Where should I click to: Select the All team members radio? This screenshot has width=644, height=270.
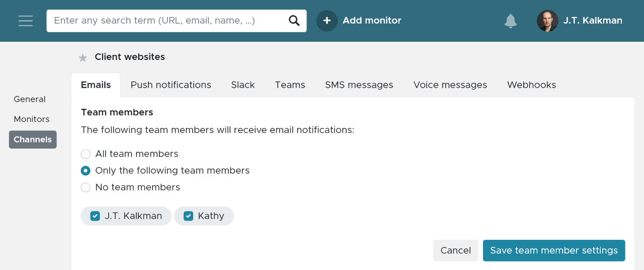point(86,154)
